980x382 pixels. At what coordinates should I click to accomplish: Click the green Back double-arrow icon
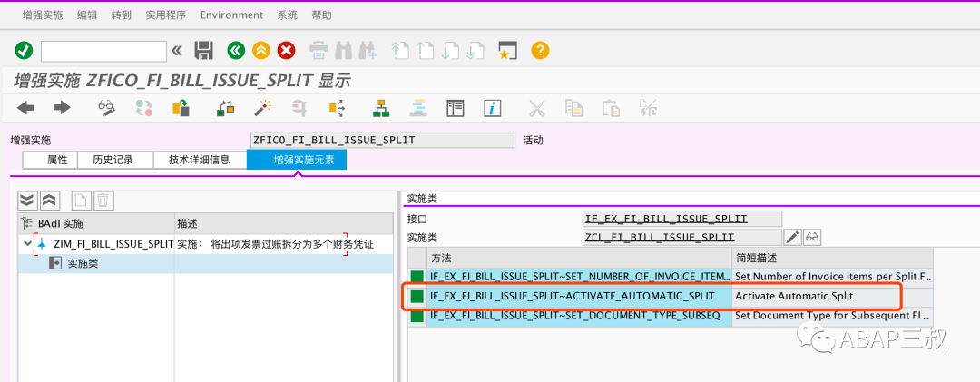pyautogui.click(x=236, y=51)
